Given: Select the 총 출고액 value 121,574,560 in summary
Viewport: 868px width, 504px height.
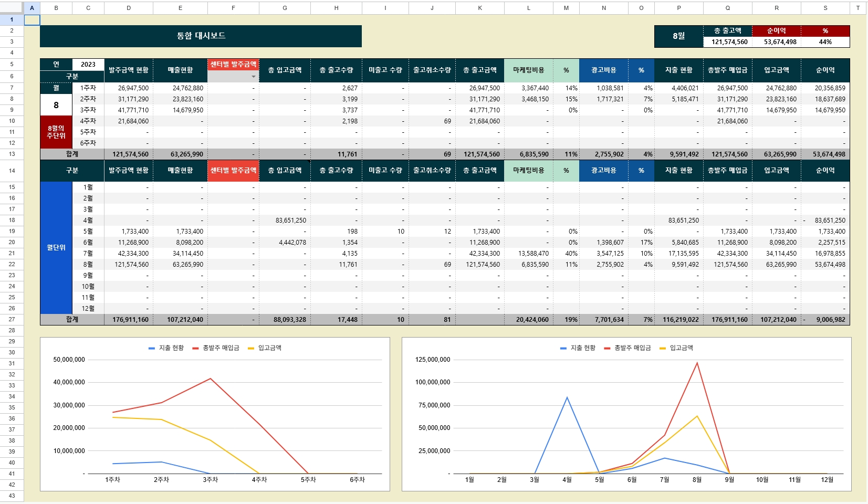Looking at the screenshot, I should pyautogui.click(x=729, y=42).
